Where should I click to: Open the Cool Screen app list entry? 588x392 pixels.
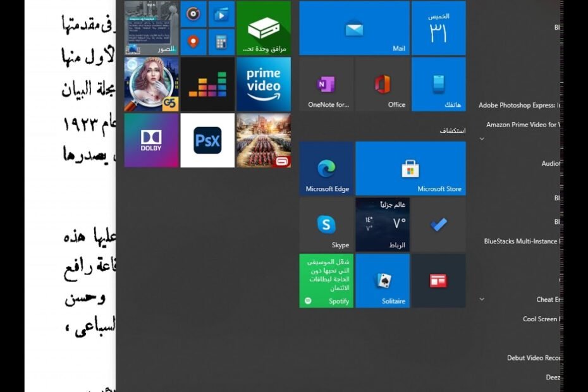541,319
